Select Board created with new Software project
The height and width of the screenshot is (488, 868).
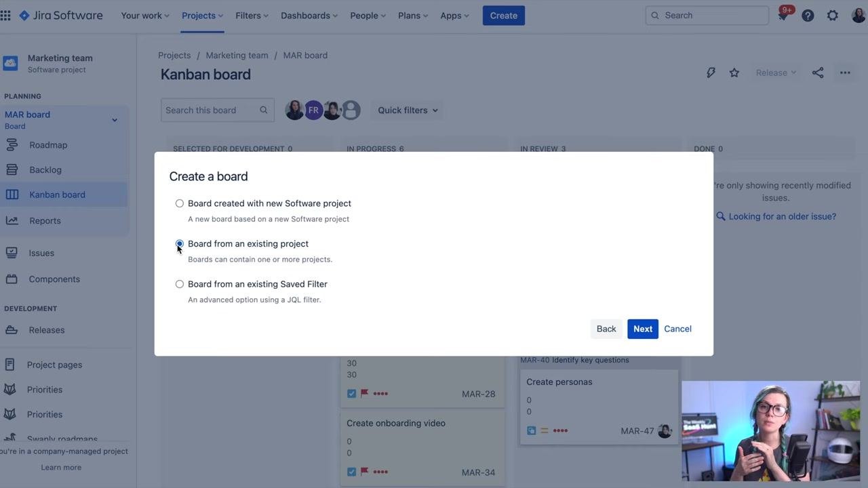[180, 203]
